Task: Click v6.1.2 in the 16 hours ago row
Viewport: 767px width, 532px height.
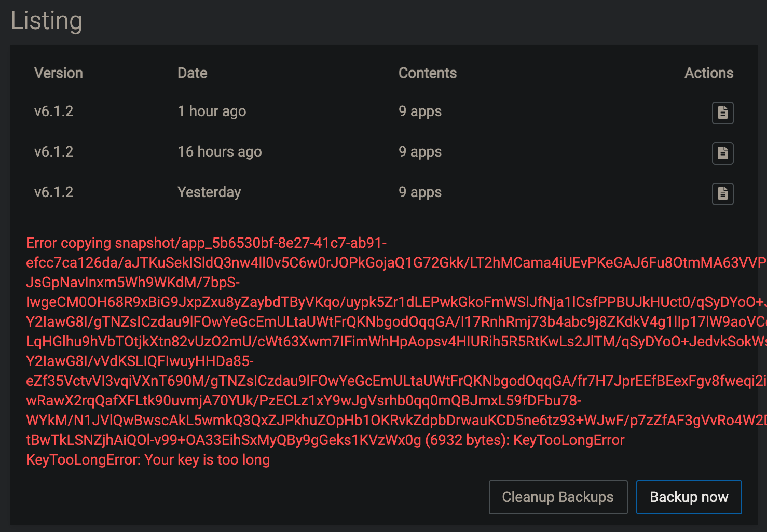Action: 54,152
